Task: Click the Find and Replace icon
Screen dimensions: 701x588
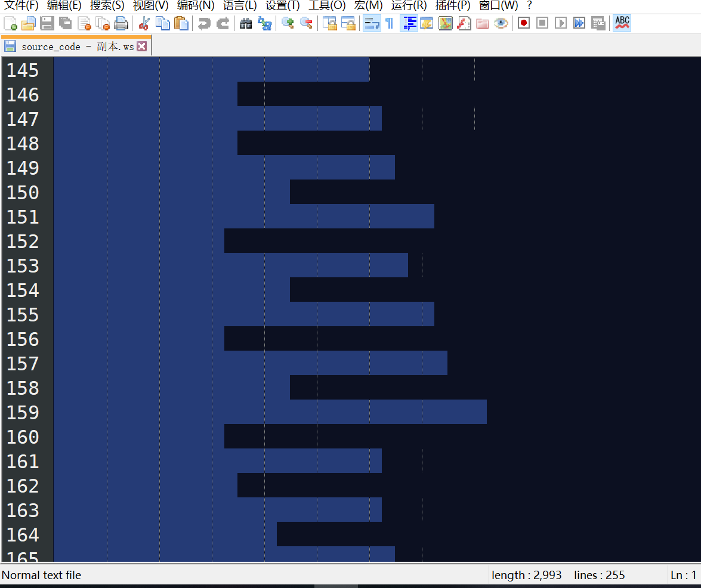Action: 264,23
